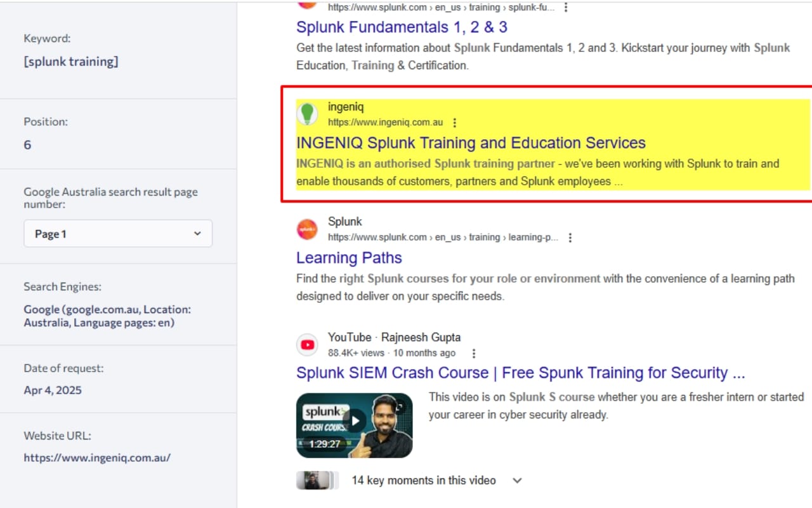The image size is (812, 508).
Task: Open the three-dot menu beside the ingeniq.com.au URL
Action: 454,123
